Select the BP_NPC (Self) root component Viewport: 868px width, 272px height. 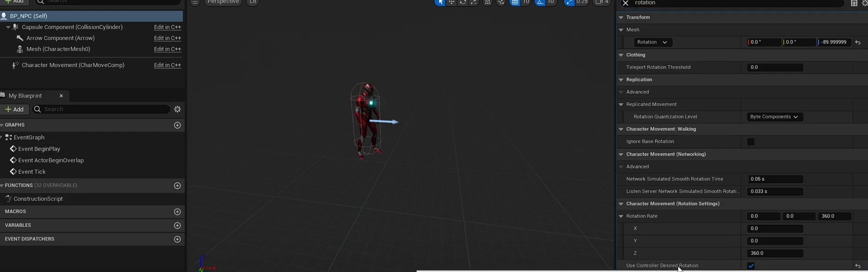91,16
